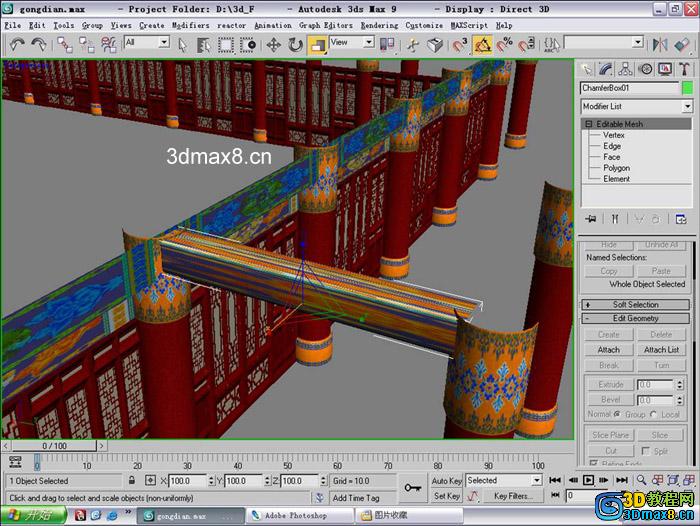The height and width of the screenshot is (526, 700).
Task: Activate the Select and Move tool
Action: click(273, 45)
